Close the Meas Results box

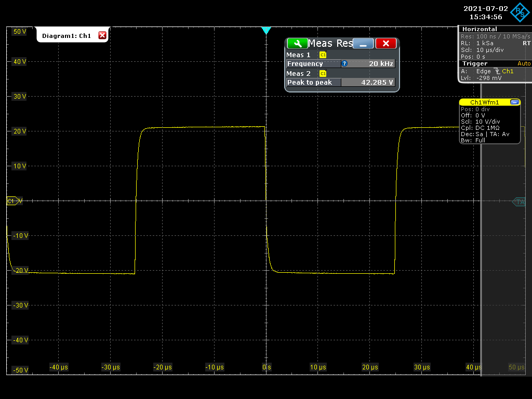pyautogui.click(x=386, y=44)
